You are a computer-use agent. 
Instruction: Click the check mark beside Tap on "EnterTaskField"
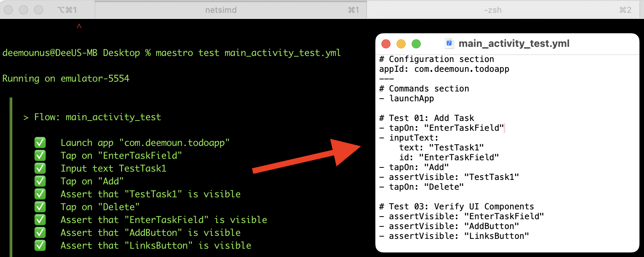(x=40, y=156)
